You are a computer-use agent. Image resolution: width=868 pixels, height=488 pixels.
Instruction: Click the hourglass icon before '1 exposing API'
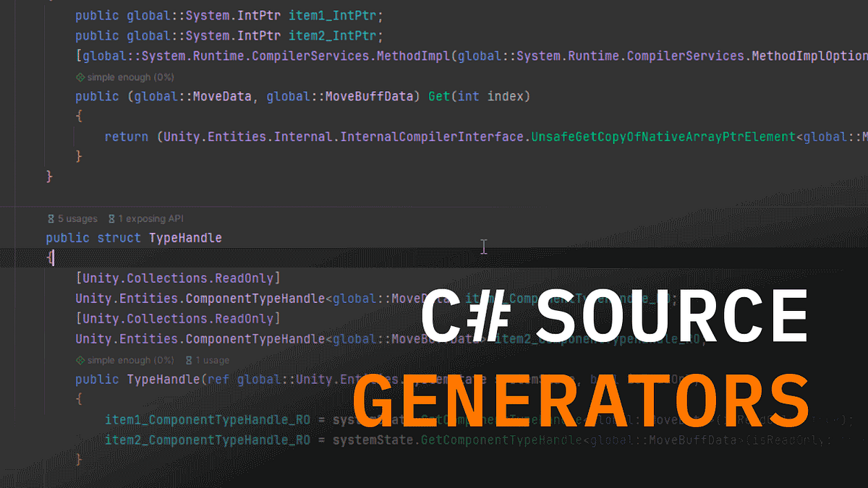110,218
